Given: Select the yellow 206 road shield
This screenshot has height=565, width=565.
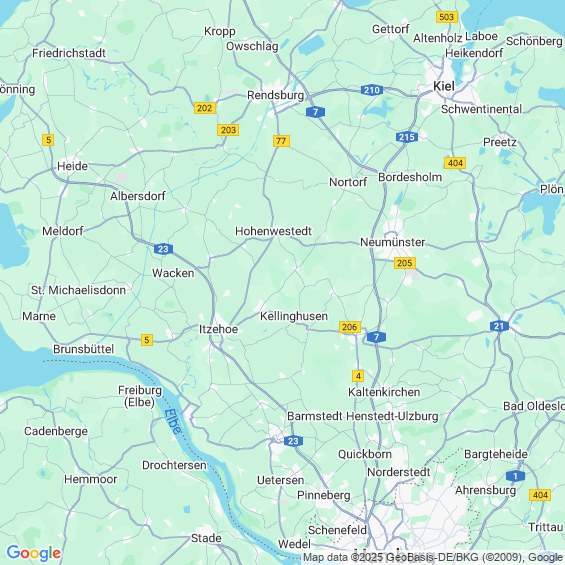Looking at the screenshot, I should pos(350,327).
